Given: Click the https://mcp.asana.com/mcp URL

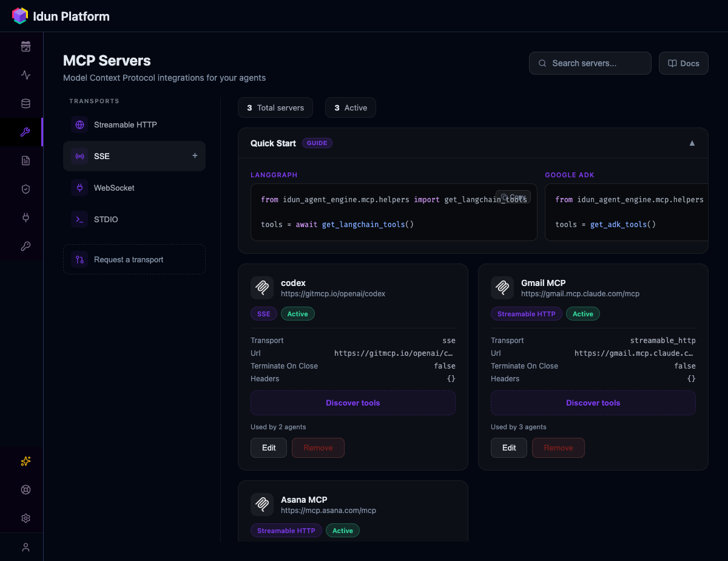Looking at the screenshot, I should point(328,511).
